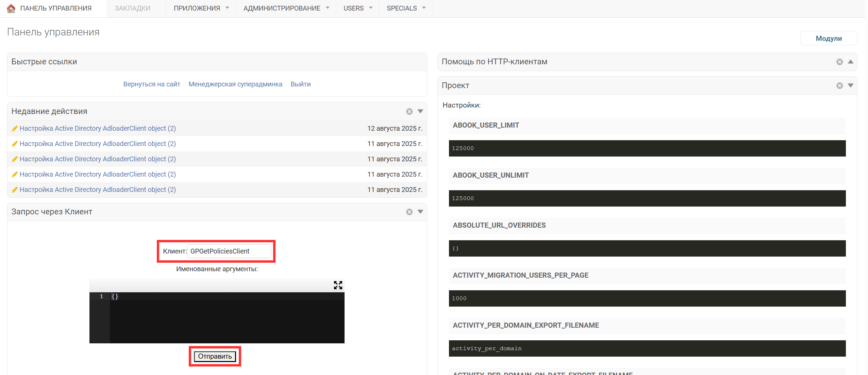Open the АДМИНИСТРИРОВАНИЕ dropdown menu

click(x=286, y=8)
